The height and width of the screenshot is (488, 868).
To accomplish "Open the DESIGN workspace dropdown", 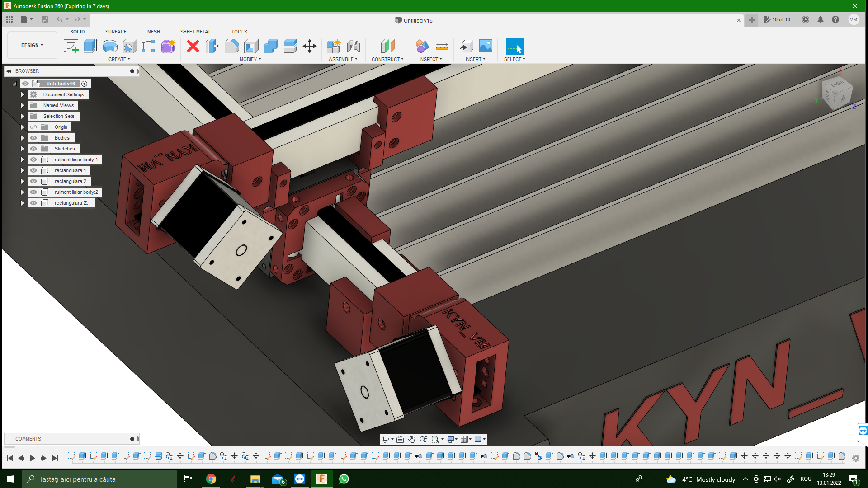I will 32,45.
